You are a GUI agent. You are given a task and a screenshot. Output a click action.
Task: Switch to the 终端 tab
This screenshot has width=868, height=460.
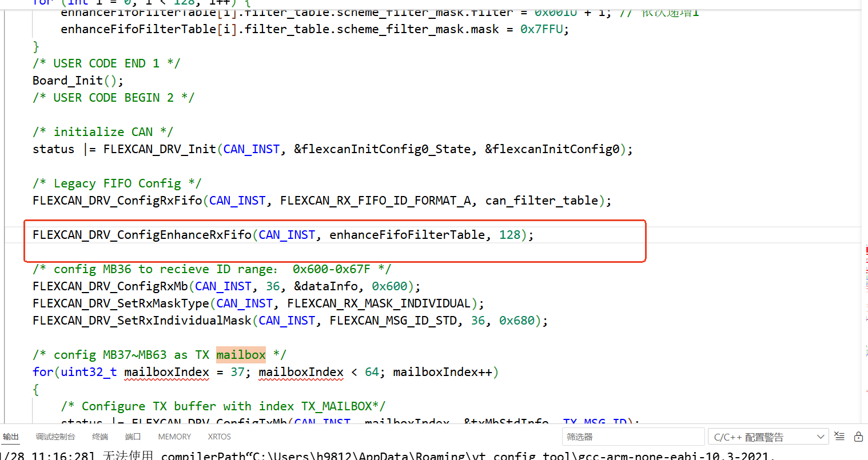click(x=100, y=437)
